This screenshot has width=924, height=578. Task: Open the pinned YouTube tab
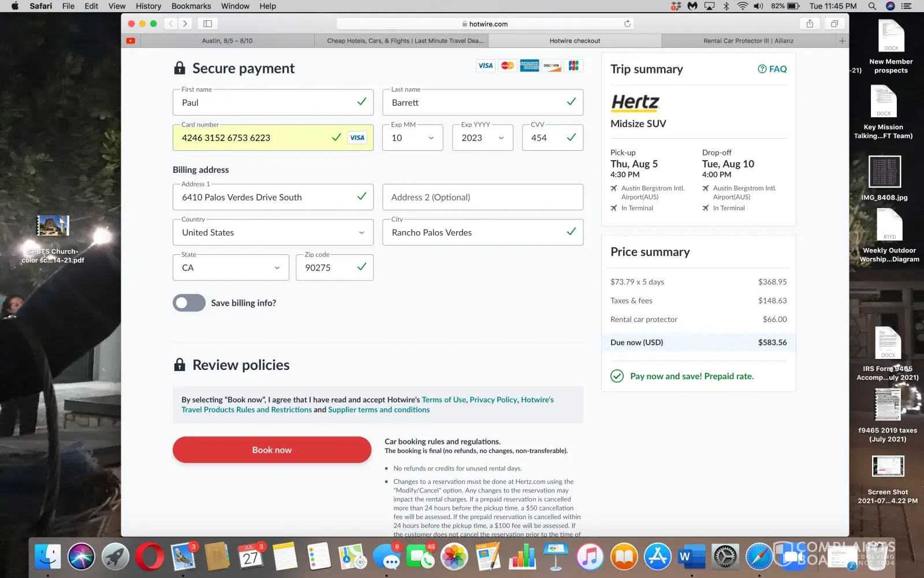point(131,41)
